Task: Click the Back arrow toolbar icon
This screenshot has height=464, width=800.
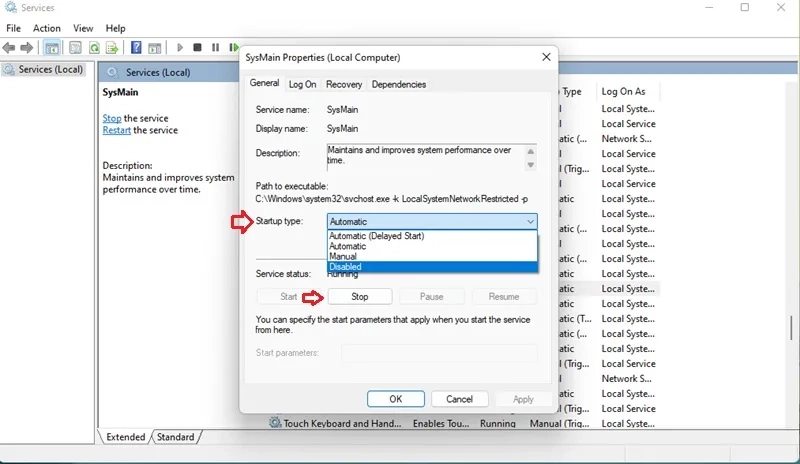Action: [10, 47]
